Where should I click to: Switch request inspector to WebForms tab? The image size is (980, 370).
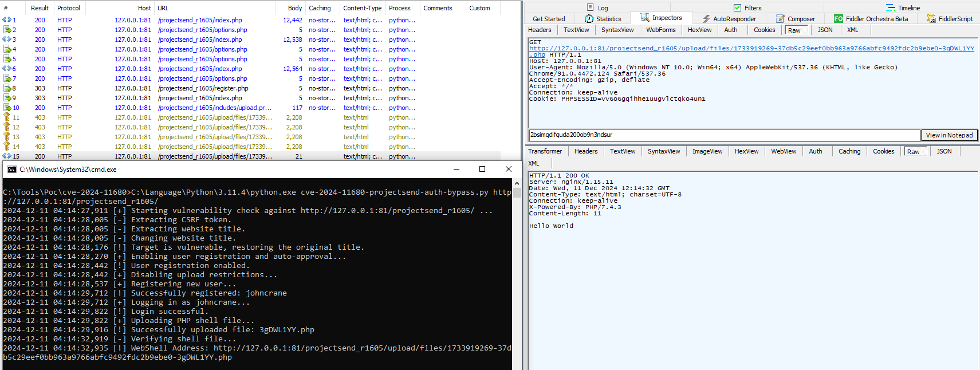(x=661, y=30)
